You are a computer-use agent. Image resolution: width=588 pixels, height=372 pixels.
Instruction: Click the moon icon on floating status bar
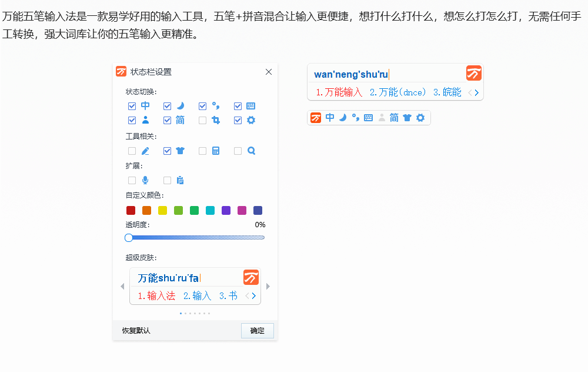343,118
